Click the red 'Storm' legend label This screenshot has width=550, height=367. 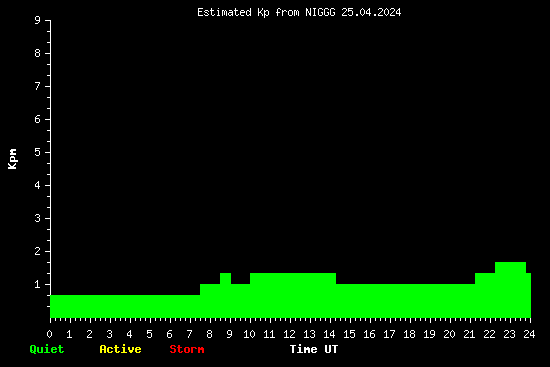coord(187,349)
